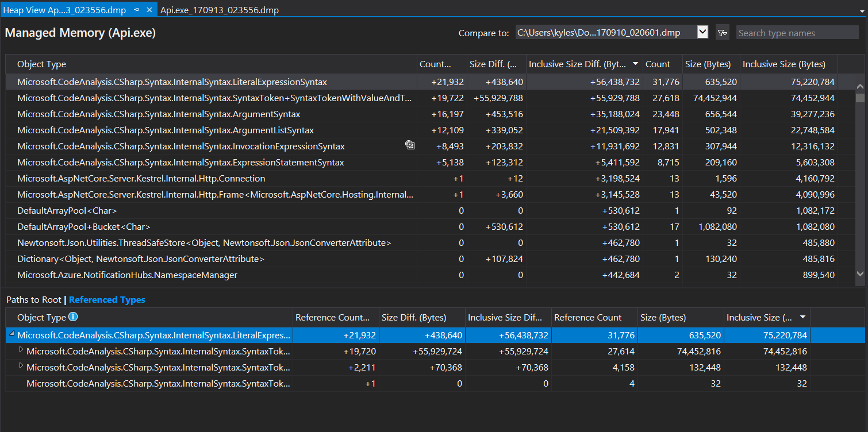
Task: Click the Search type names field
Action: [x=789, y=33]
